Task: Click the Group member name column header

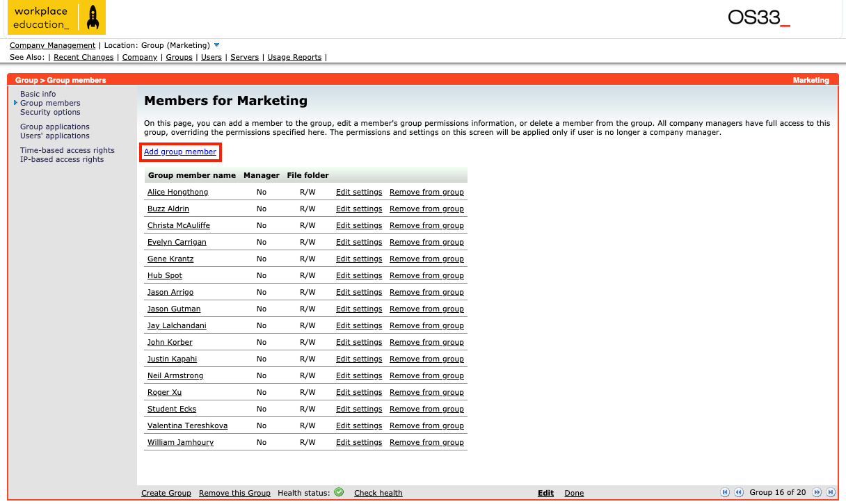Action: [x=192, y=175]
